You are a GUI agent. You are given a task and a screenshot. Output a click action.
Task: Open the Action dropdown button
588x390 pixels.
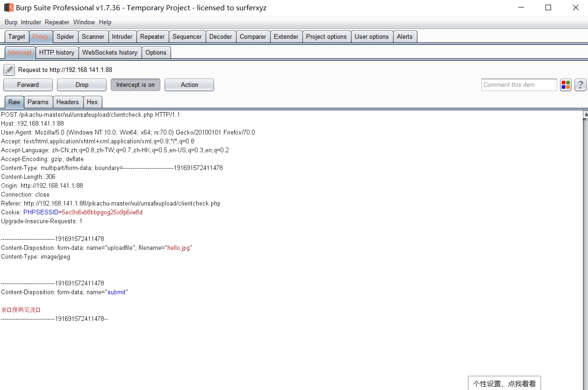(x=189, y=85)
